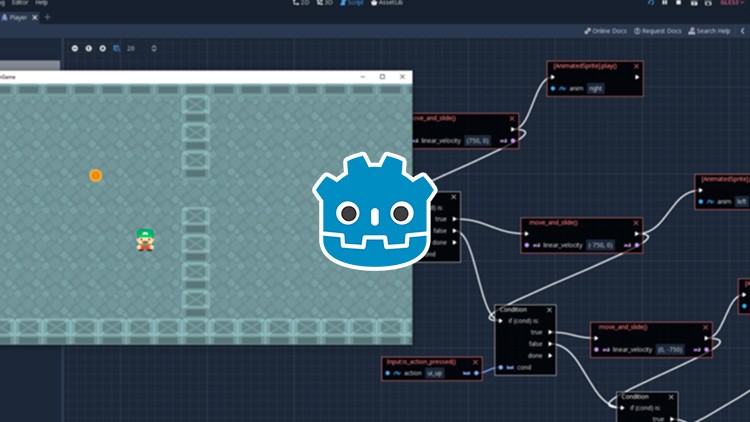This screenshot has height=422, width=750.
Task: Close the AnimatedSprite.play() node with anim right
Action: click(x=636, y=67)
